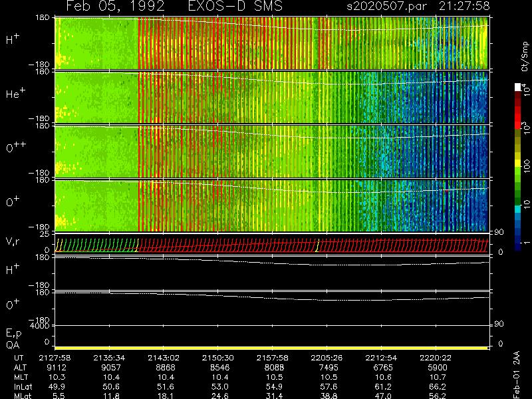
Task: Click UT tick label '2205:26'
Action: click(327, 358)
